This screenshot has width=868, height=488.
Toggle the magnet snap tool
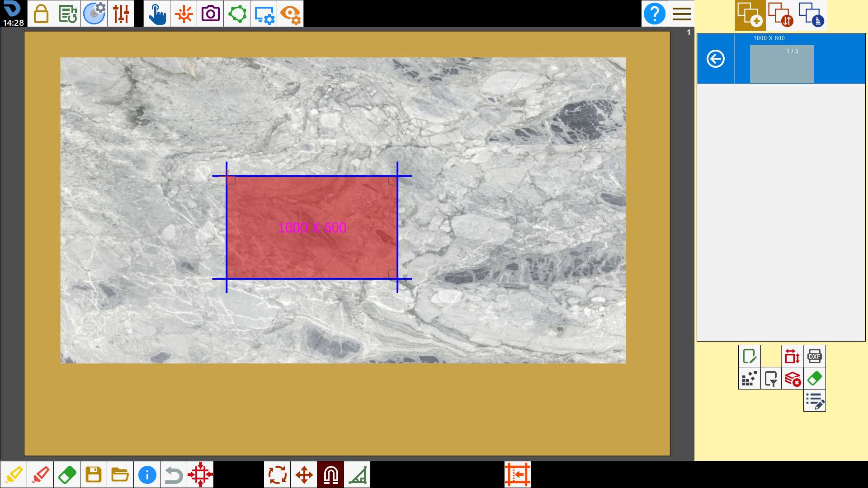tap(330, 474)
